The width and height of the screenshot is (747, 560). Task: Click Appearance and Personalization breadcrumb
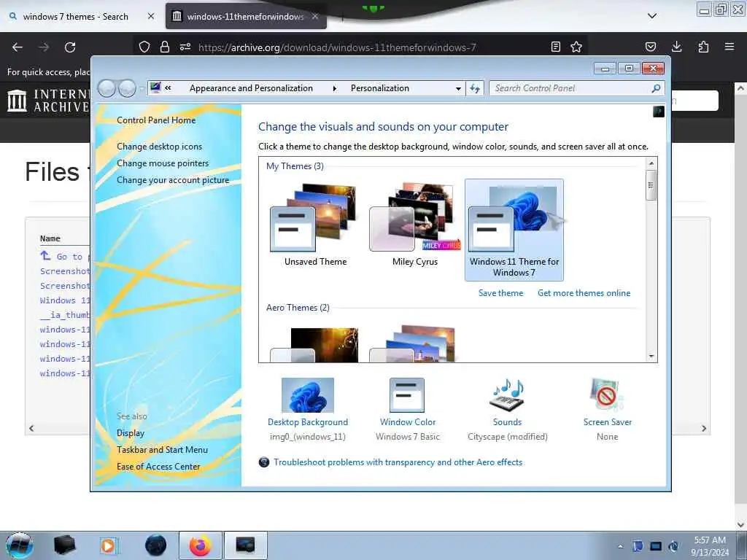pos(251,88)
